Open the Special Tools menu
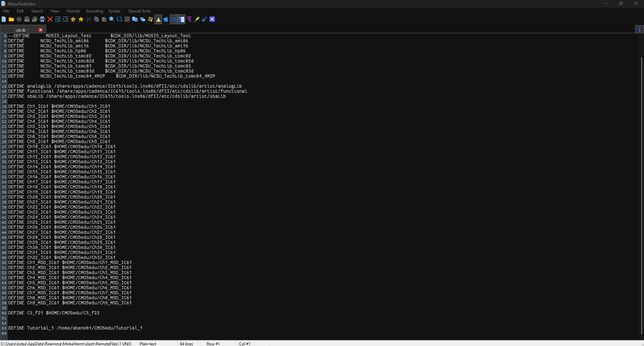644x346 pixels. tap(139, 11)
